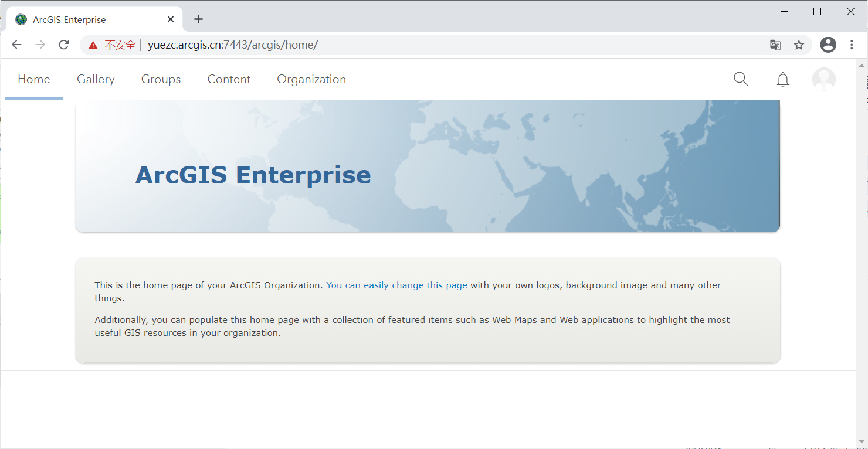Open the Organization page
868x449 pixels.
[x=311, y=79]
